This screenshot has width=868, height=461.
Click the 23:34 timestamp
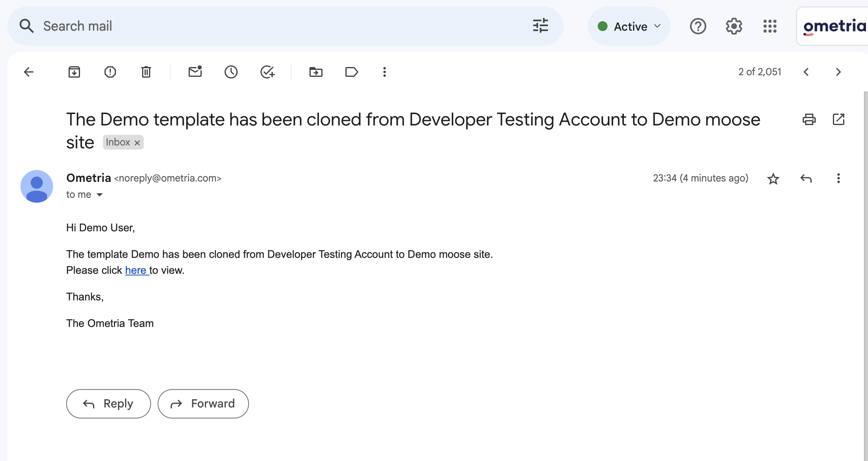point(701,178)
